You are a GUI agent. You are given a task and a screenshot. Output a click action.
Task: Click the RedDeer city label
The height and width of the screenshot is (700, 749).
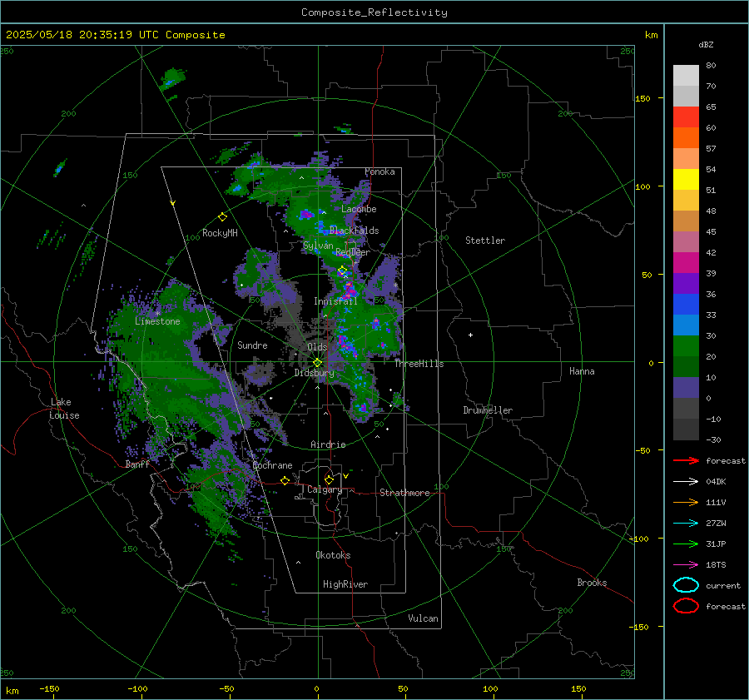pyautogui.click(x=353, y=252)
